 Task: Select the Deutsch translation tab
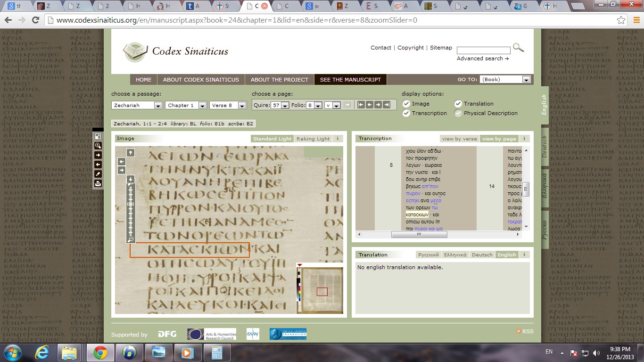point(482,255)
